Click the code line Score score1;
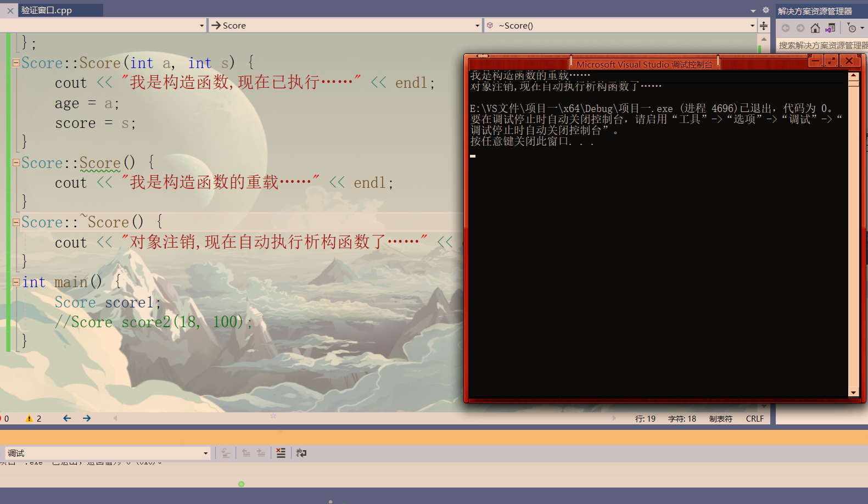The image size is (868, 504). tap(108, 303)
